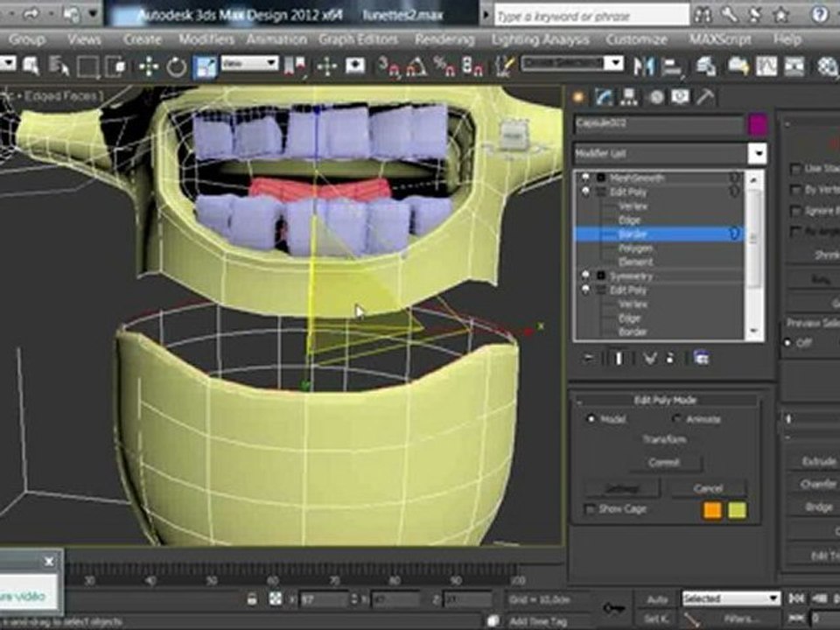This screenshot has height=630, width=840.
Task: Open the Rendering menu
Action: tap(444, 39)
